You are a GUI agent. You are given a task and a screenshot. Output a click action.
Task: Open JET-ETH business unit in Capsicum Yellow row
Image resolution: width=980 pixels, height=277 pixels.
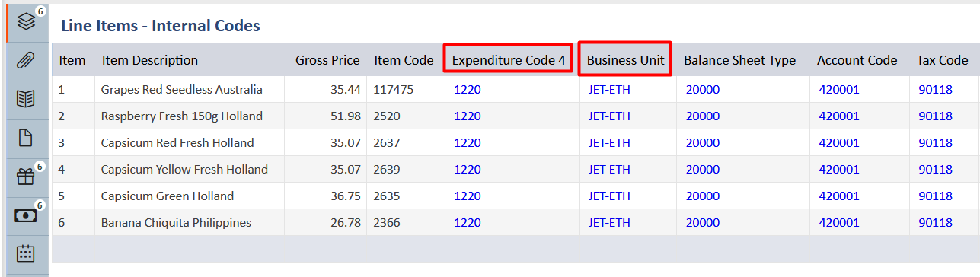pyautogui.click(x=609, y=170)
